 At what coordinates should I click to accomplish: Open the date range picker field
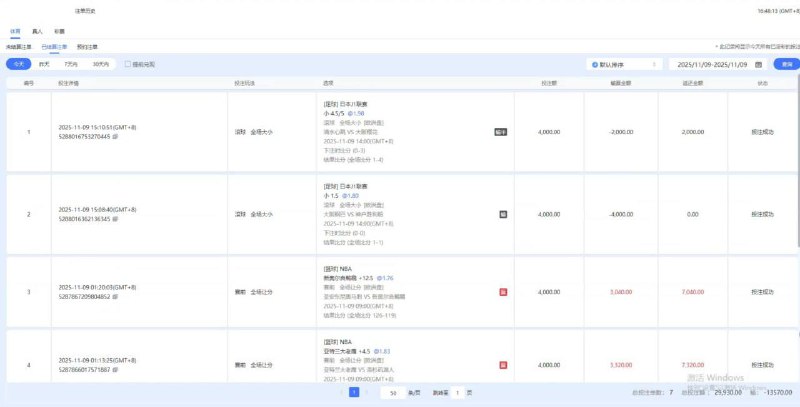click(x=712, y=64)
